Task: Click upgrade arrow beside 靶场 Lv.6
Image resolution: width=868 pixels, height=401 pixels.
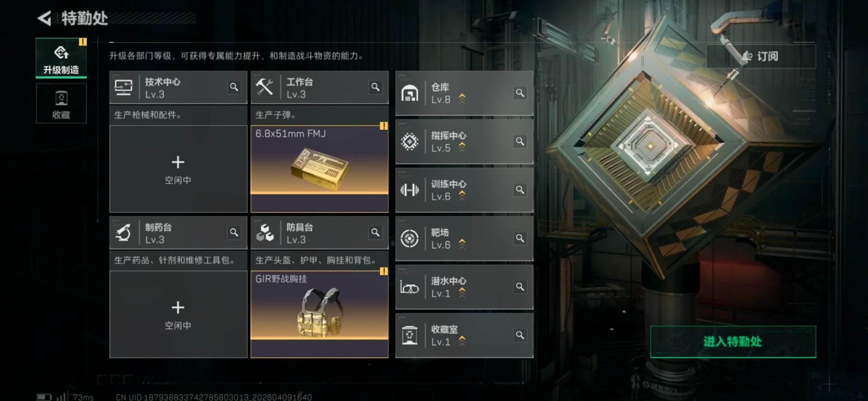Action: pyautogui.click(x=462, y=244)
